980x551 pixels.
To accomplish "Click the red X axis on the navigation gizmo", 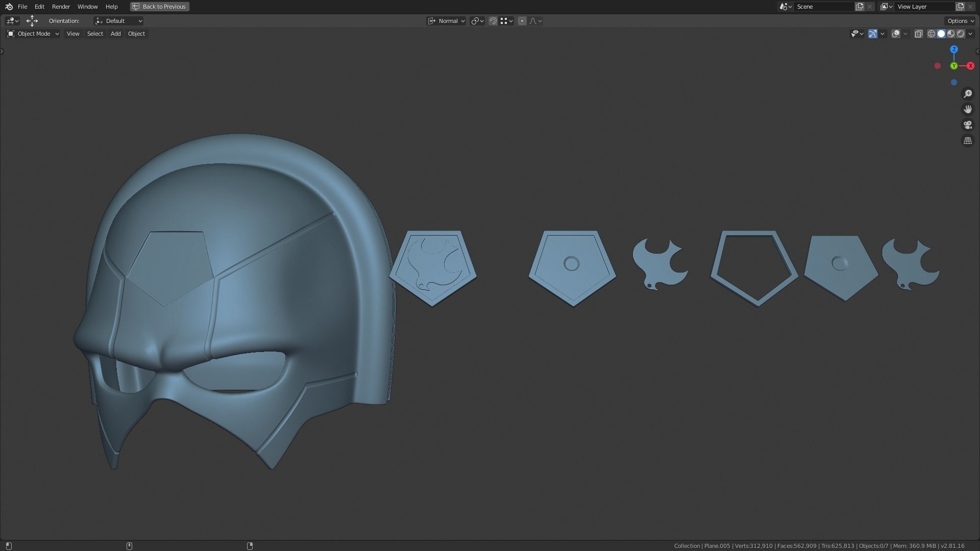I will click(x=970, y=66).
